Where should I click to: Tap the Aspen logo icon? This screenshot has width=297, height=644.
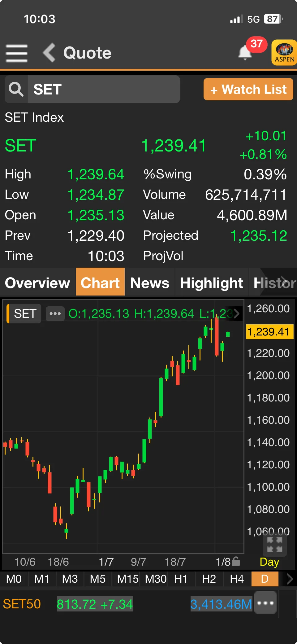pyautogui.click(x=284, y=52)
